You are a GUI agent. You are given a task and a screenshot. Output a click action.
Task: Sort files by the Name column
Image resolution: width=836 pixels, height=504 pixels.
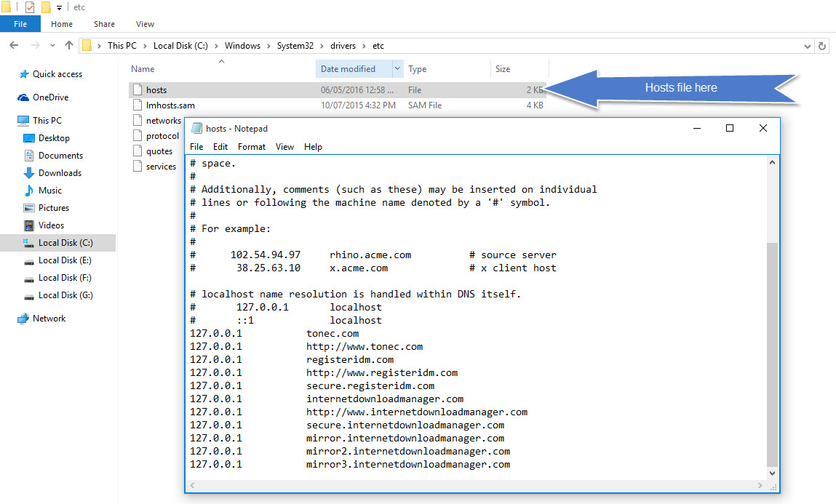tap(143, 68)
